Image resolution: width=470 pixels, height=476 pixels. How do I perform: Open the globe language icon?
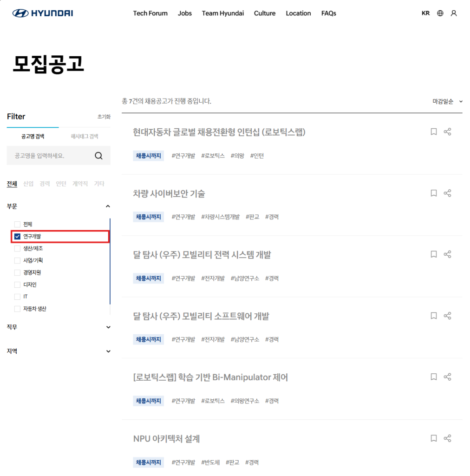coord(440,13)
